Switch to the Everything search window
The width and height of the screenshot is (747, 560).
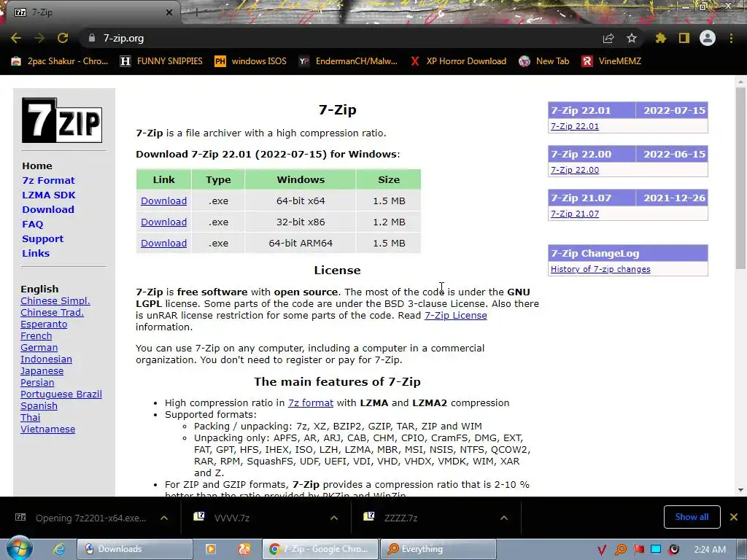pyautogui.click(x=438, y=548)
